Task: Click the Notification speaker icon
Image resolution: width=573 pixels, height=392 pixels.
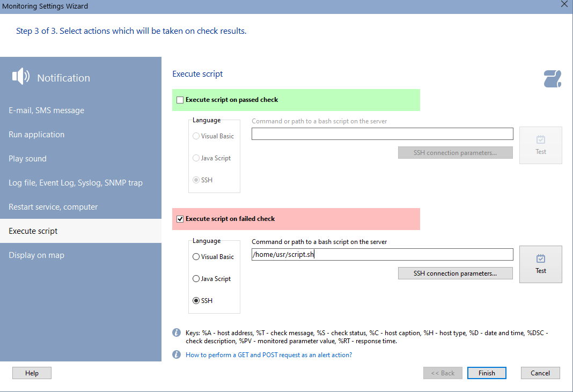Action: (20, 76)
